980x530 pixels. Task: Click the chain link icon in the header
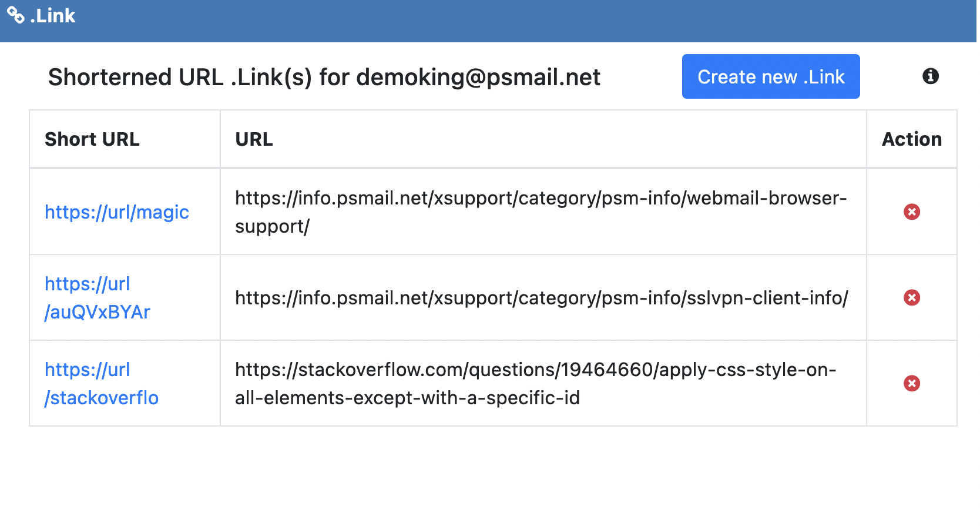(15, 15)
